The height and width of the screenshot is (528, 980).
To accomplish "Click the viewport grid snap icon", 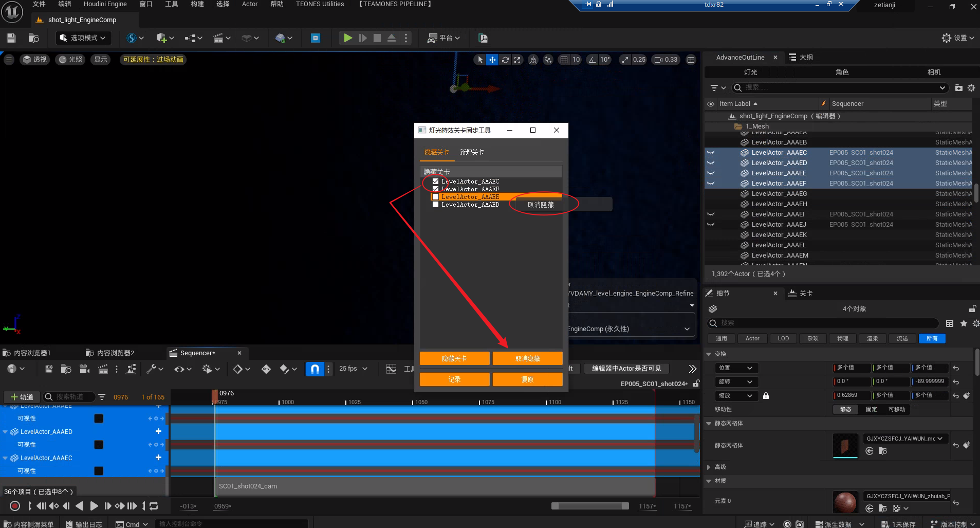I will pyautogui.click(x=564, y=60).
